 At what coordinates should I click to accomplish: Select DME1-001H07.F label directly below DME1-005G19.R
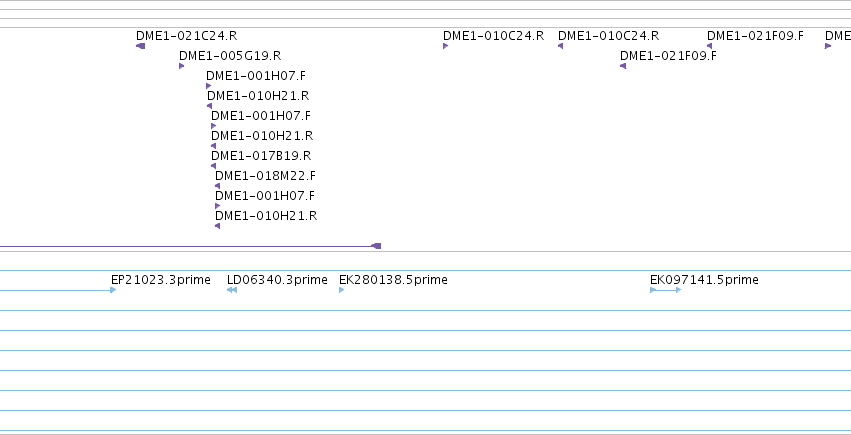click(x=256, y=76)
